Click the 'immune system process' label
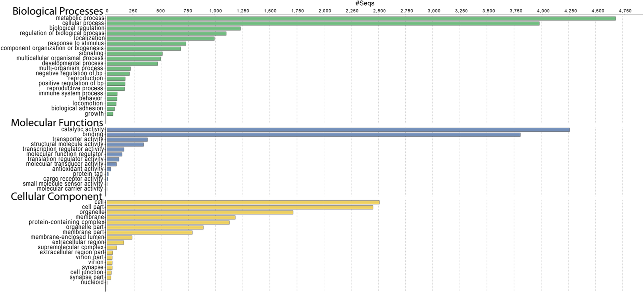The image size is (644, 293). tap(70, 93)
